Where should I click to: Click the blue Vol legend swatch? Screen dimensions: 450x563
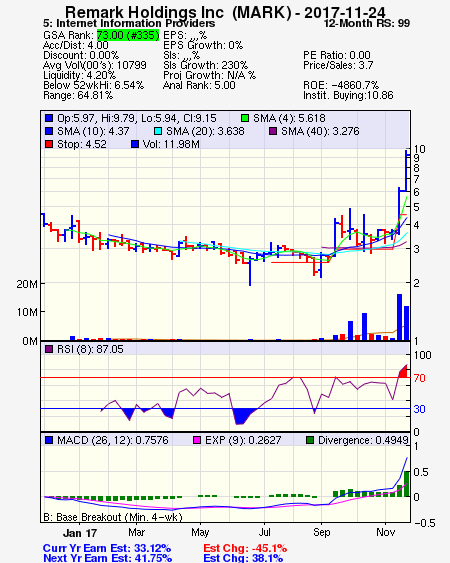[135, 144]
